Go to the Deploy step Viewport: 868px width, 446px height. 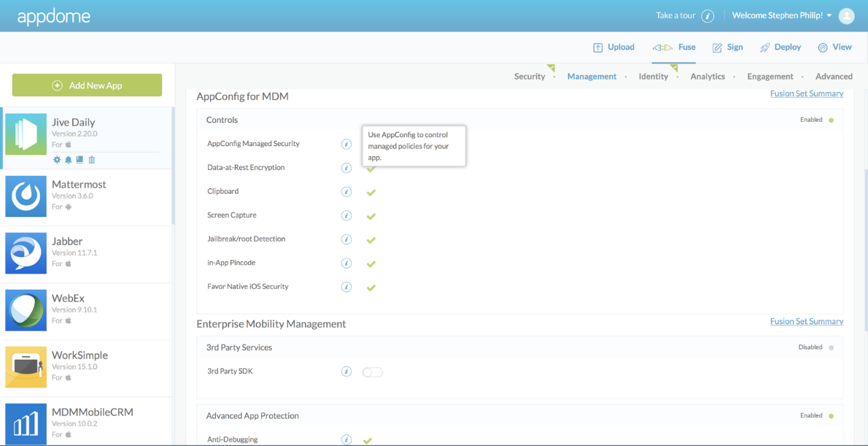click(780, 47)
